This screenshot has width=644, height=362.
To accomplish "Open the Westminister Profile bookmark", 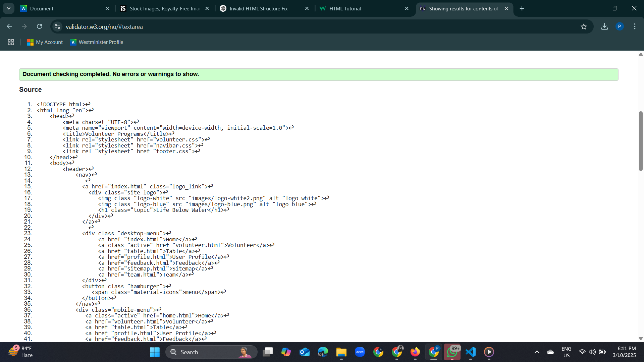I will coord(97,42).
